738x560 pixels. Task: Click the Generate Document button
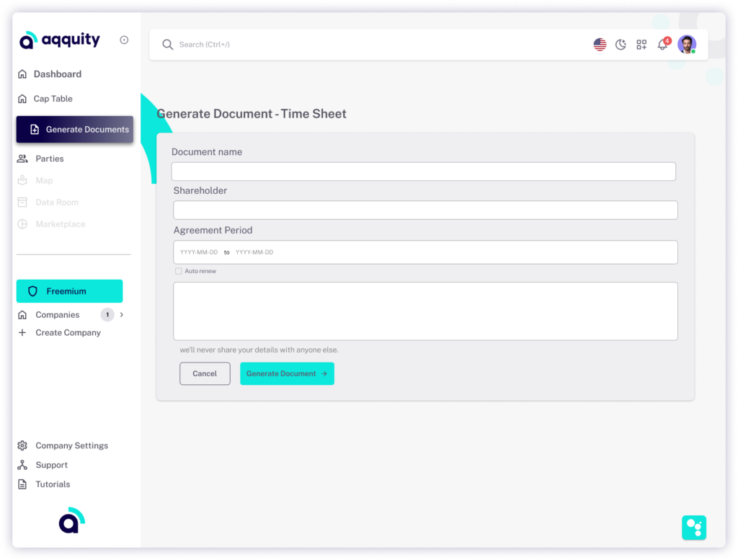click(x=287, y=373)
